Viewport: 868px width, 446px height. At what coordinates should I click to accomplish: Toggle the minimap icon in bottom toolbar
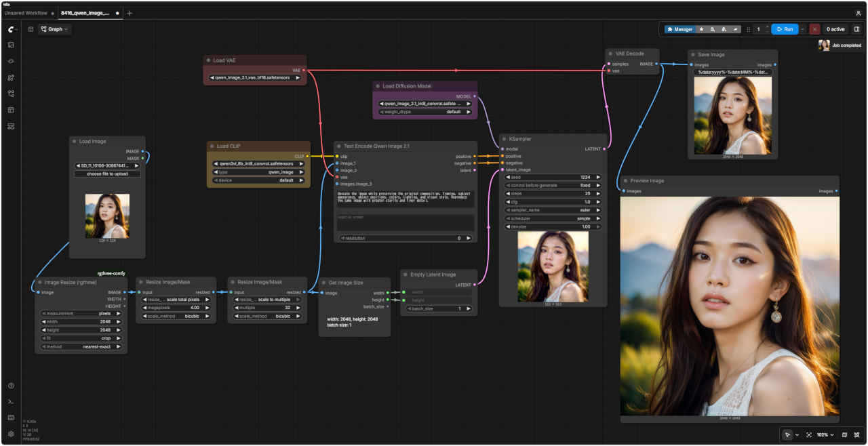[x=844, y=434]
